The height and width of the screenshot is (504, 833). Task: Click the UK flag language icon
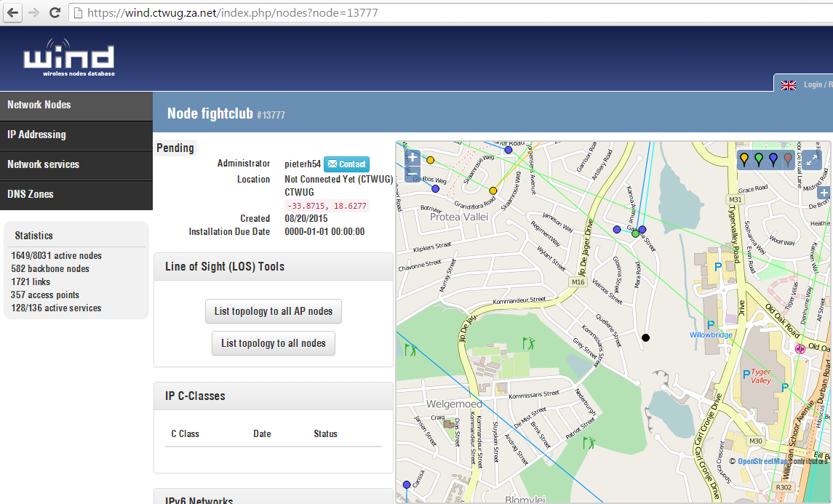pos(789,85)
